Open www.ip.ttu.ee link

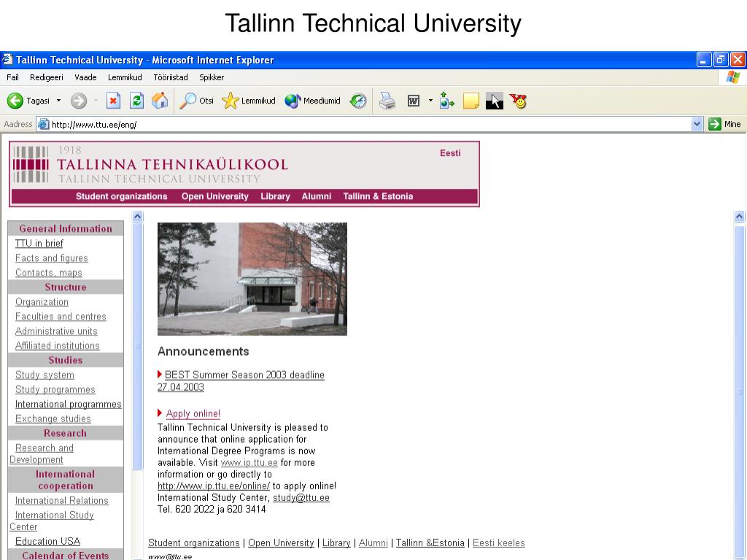pos(249,463)
